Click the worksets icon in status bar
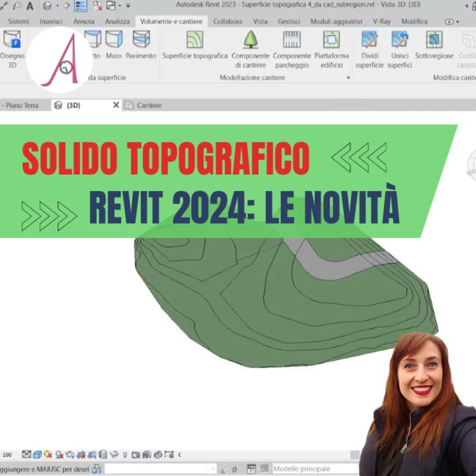 [97, 469]
